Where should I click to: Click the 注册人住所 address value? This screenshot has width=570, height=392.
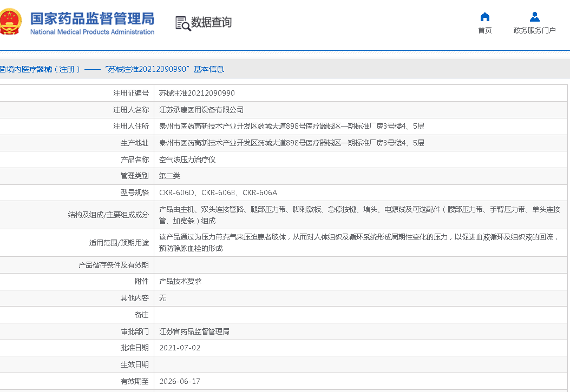(292, 127)
